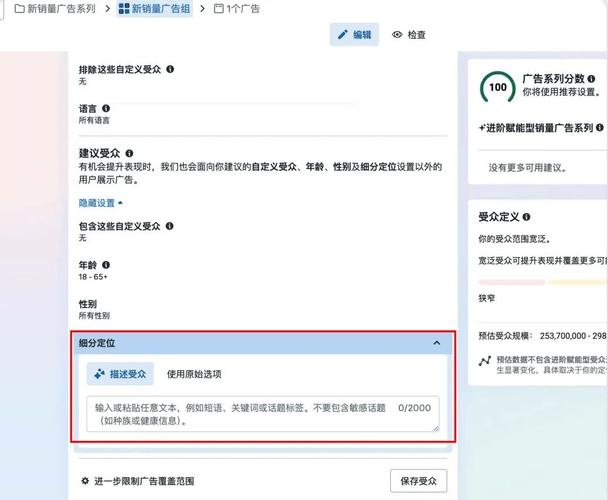Click the eye icon beside 检查
This screenshot has height=500, width=608.
(x=397, y=35)
